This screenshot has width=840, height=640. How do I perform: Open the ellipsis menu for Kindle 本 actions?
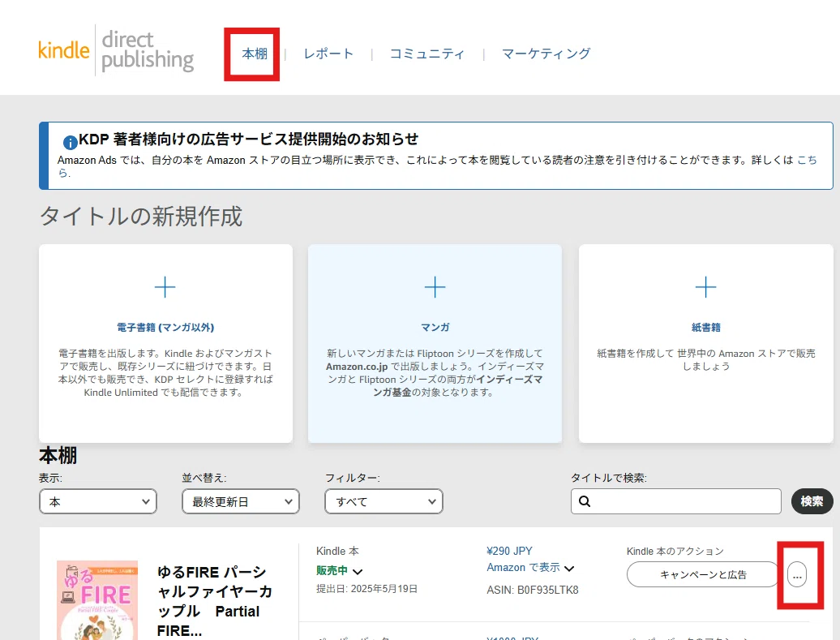[797, 574]
